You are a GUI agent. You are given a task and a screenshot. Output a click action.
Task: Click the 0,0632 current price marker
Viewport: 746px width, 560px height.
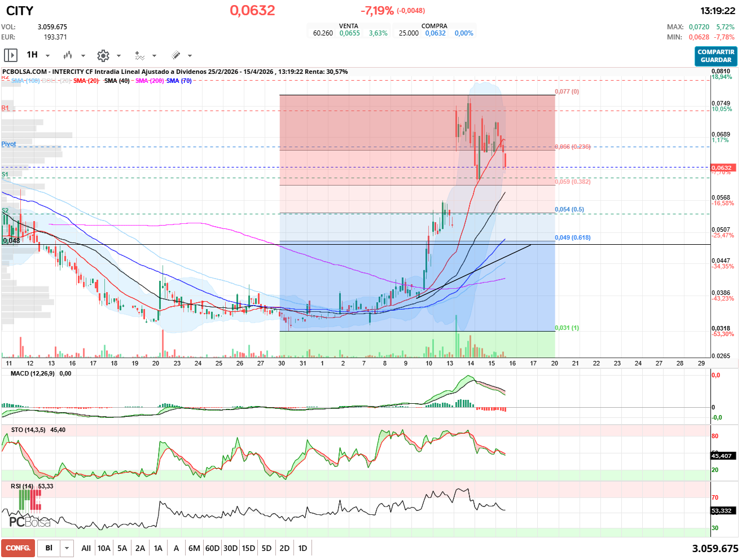tap(722, 167)
